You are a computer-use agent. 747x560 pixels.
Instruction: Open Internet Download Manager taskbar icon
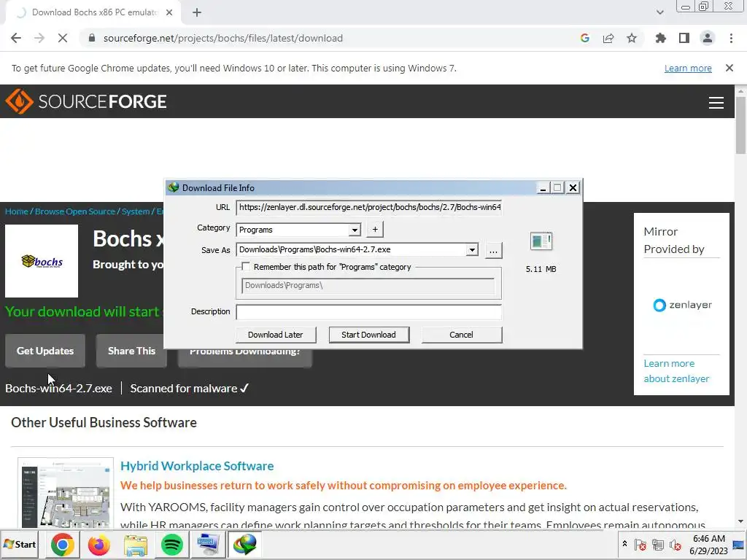click(245, 544)
